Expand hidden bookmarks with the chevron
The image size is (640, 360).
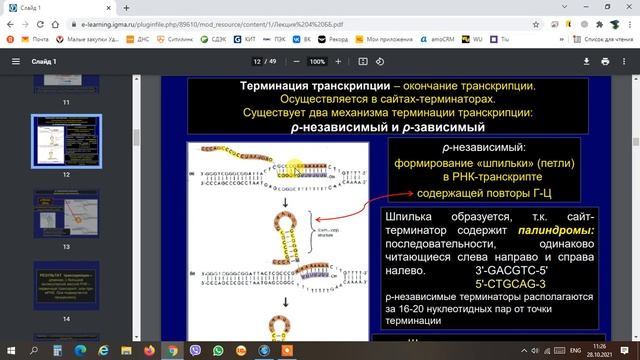click(x=562, y=39)
